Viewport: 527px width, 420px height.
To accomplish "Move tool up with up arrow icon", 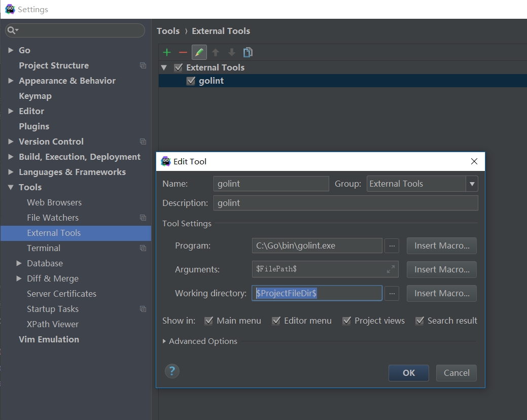I will [x=216, y=52].
